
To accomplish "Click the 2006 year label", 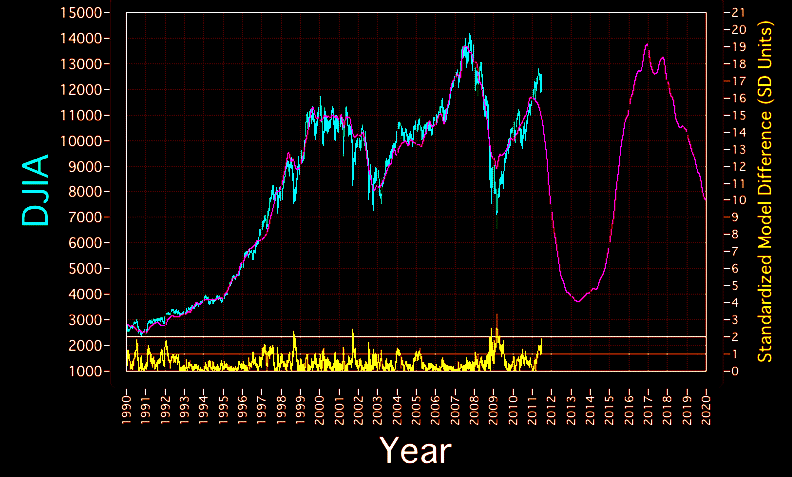I will pyautogui.click(x=435, y=409).
